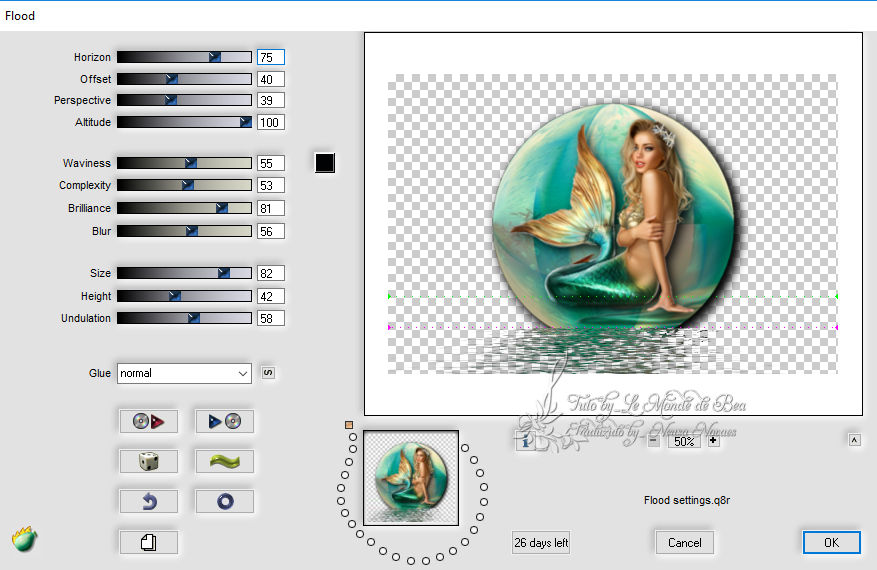Image resolution: width=877 pixels, height=570 pixels.
Task: Click the Perspective slider track
Action: (x=184, y=100)
